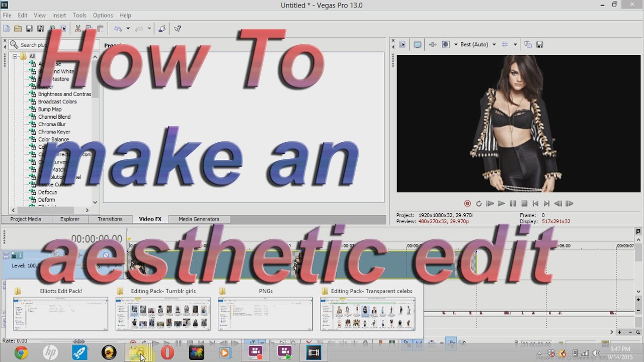Toggle preview on external monitor icon

click(417, 44)
